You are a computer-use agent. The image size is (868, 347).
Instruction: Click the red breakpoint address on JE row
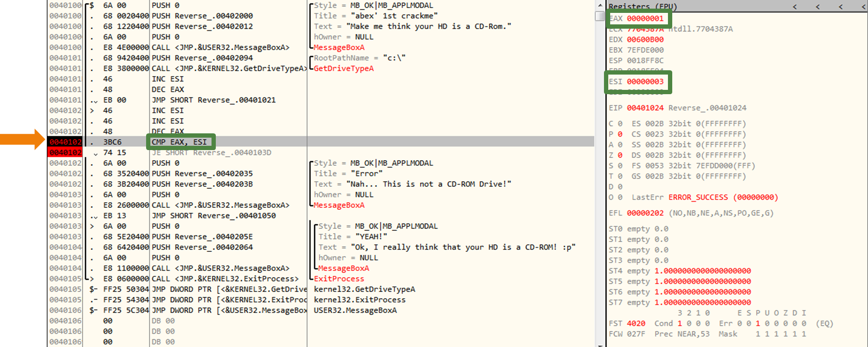(x=65, y=152)
